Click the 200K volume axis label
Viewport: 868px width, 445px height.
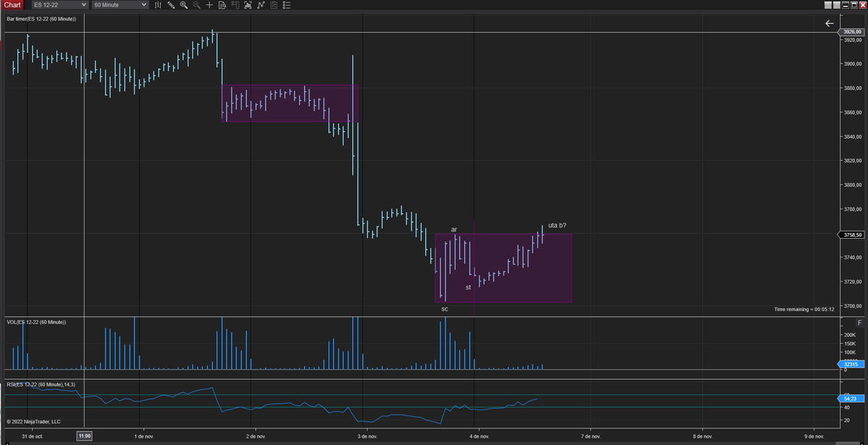tap(849, 336)
